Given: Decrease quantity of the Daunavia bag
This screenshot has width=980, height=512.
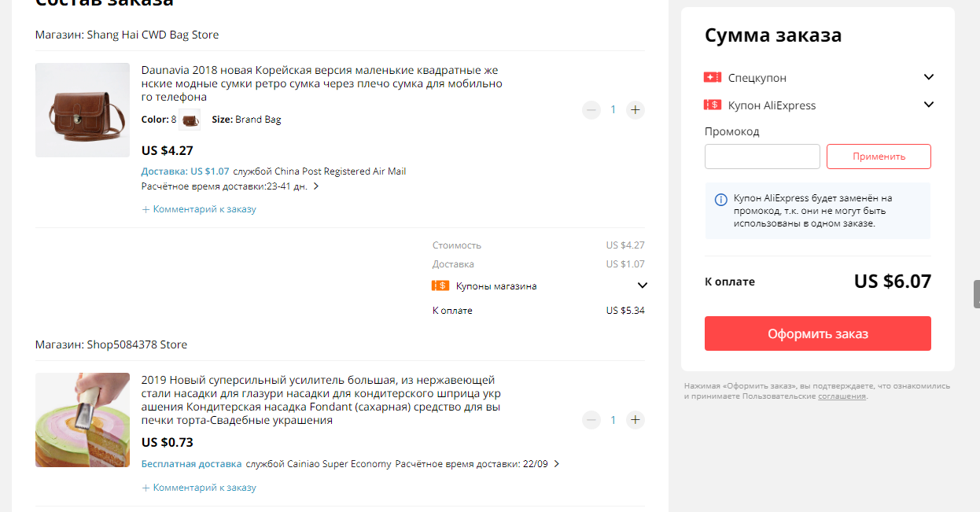Looking at the screenshot, I should 591,110.
